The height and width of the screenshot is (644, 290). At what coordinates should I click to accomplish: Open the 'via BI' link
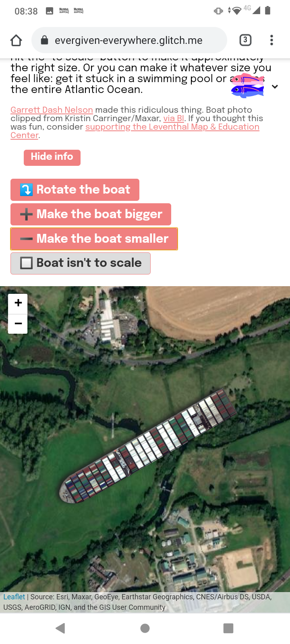tap(174, 118)
